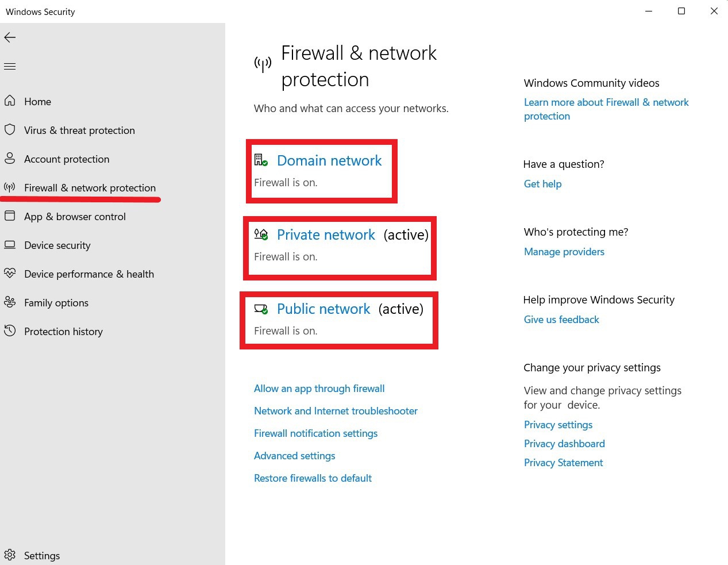Open the Private network settings
This screenshot has width=728, height=565.
pos(326,235)
